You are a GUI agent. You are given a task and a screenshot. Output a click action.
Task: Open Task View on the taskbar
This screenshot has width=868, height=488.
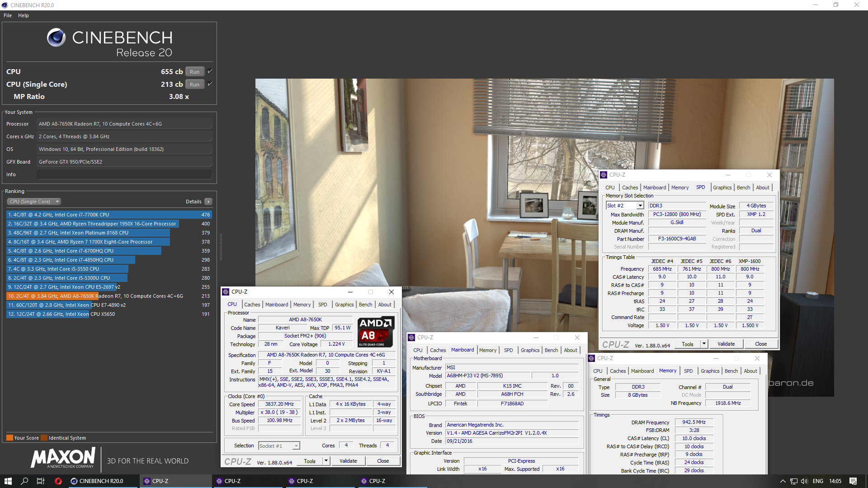[x=41, y=481]
